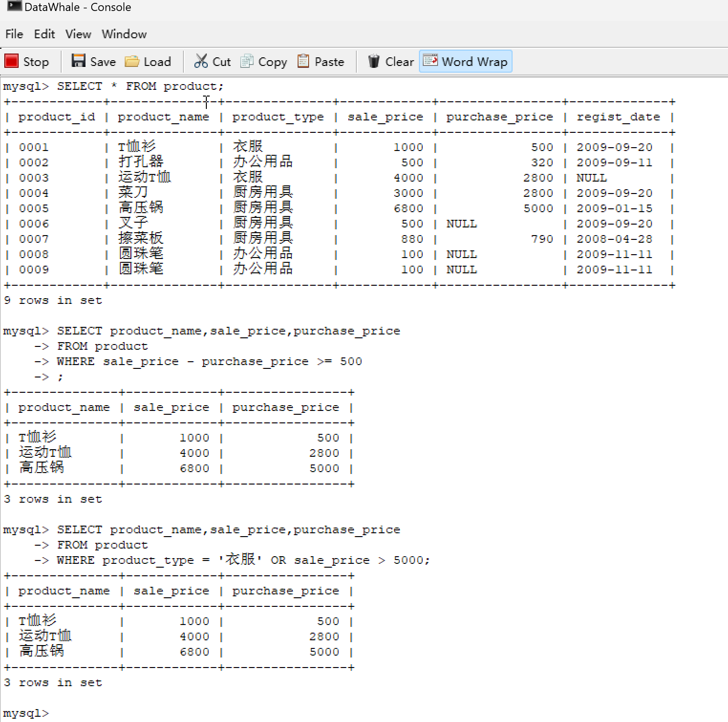Open the View menu
The width and height of the screenshot is (728, 722).
coord(78,34)
